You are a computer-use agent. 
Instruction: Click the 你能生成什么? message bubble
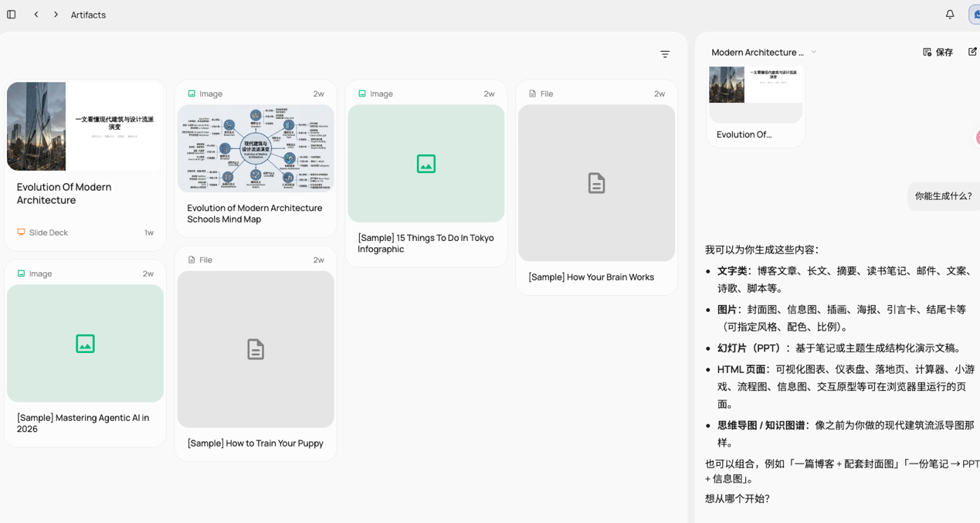(943, 196)
